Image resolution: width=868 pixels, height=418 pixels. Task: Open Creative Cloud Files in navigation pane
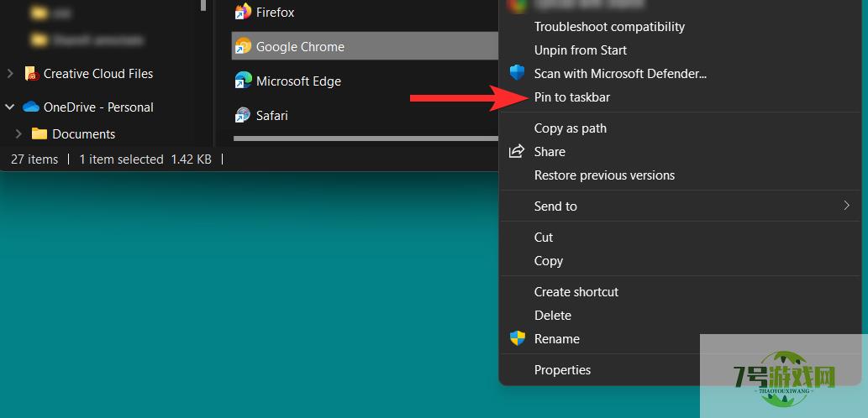[x=98, y=74]
